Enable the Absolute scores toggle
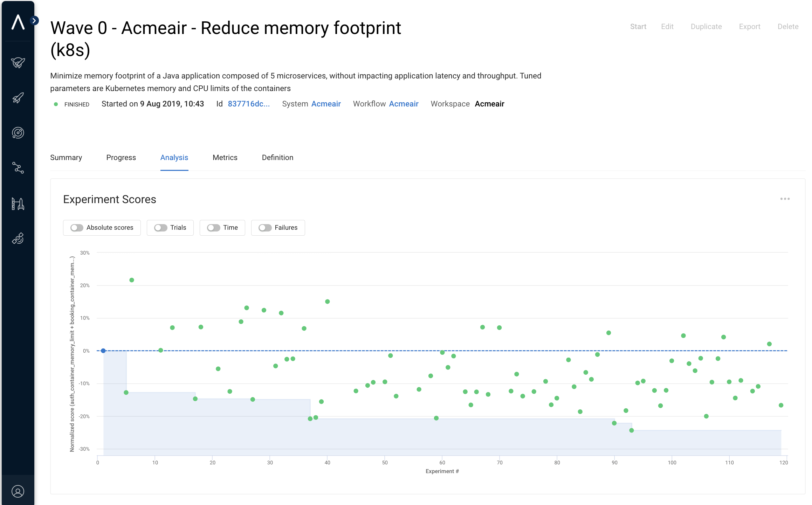The image size is (812, 505). pos(77,228)
